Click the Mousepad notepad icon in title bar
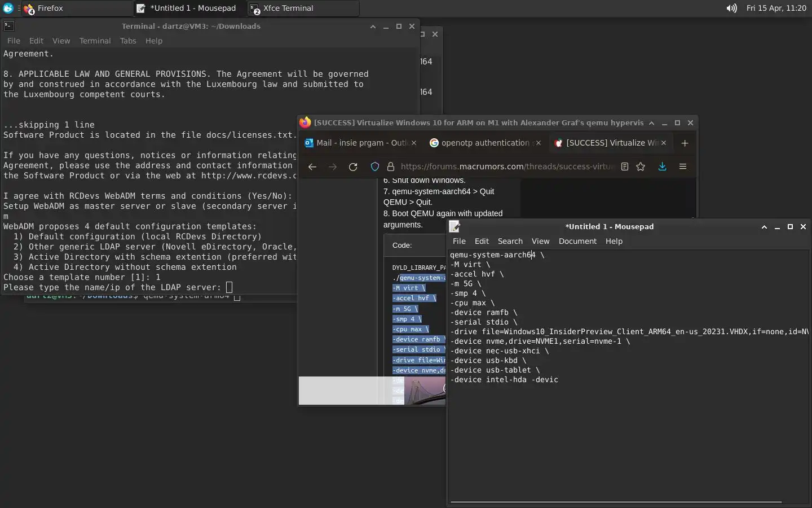Viewport: 812px width, 508px height. point(454,226)
